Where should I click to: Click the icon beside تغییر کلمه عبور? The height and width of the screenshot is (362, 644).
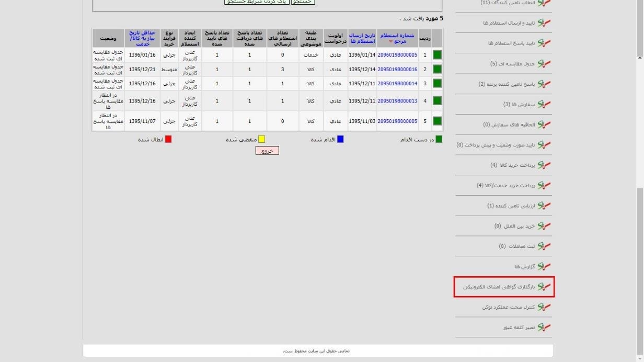click(x=544, y=327)
